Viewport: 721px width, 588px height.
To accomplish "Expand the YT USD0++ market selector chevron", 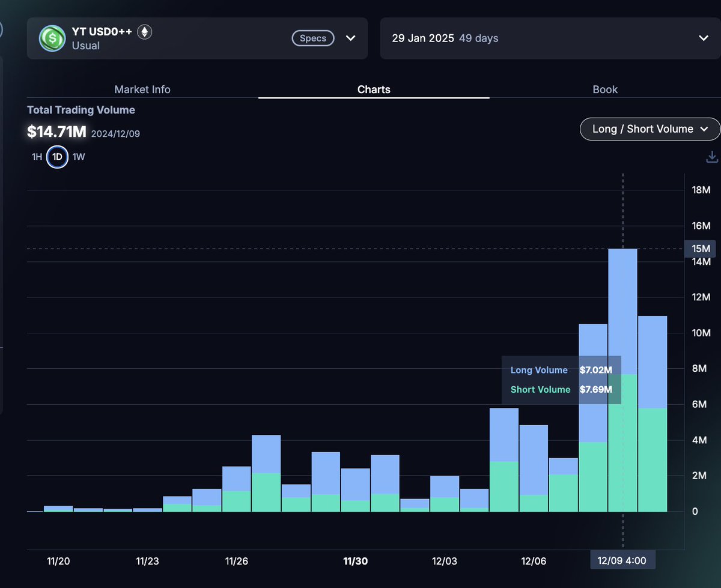I will (351, 38).
